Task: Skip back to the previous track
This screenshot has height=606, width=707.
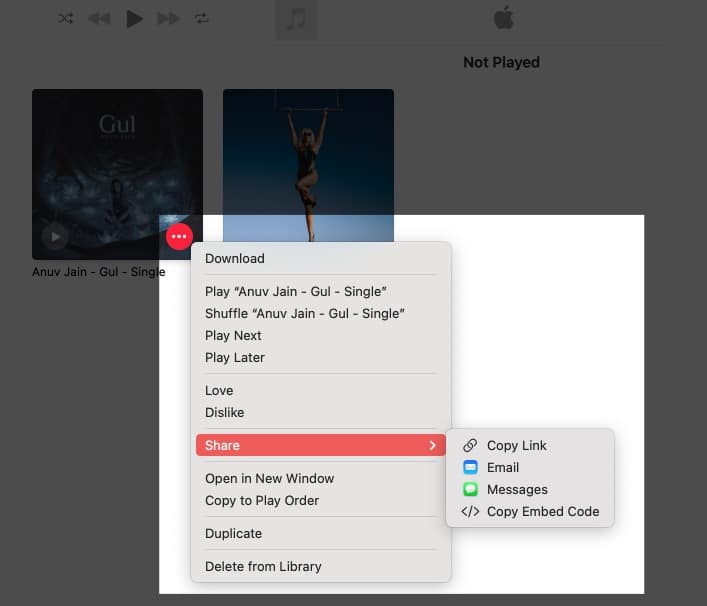Action: (x=99, y=18)
